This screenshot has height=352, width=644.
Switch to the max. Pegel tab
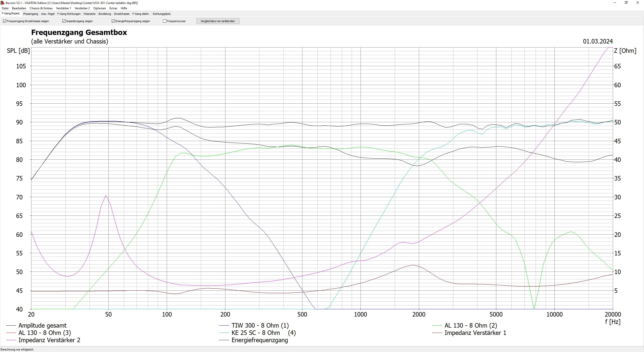[48, 14]
